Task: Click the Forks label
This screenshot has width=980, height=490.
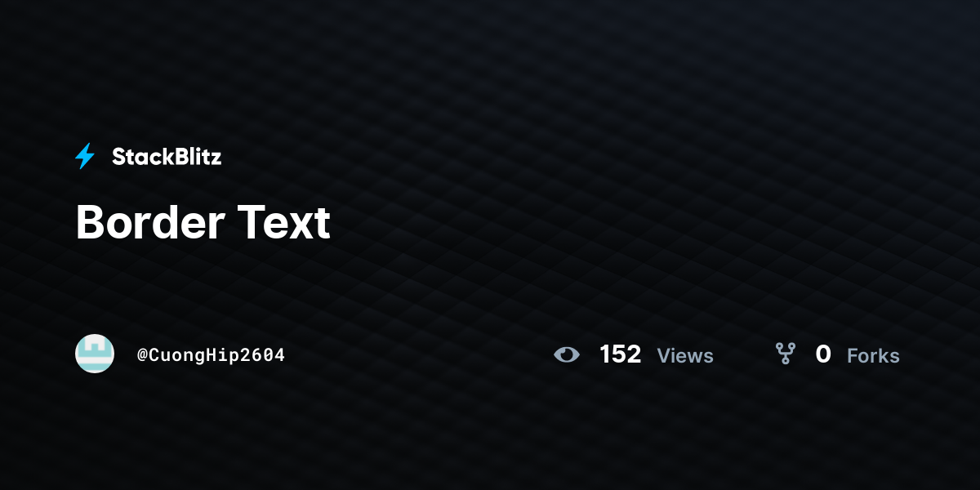Action: point(873,356)
